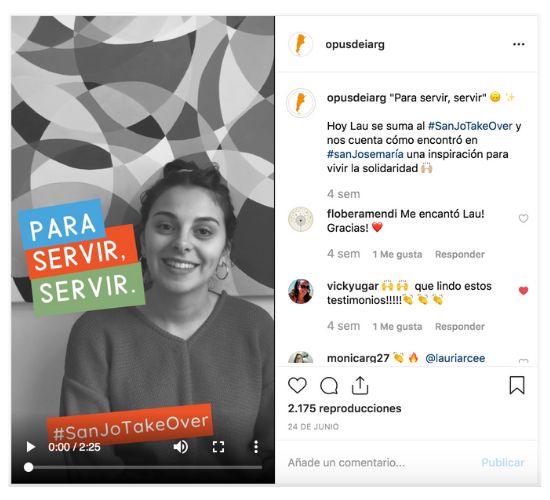Click the comment speech bubble icon
The image size is (550, 500).
click(329, 386)
